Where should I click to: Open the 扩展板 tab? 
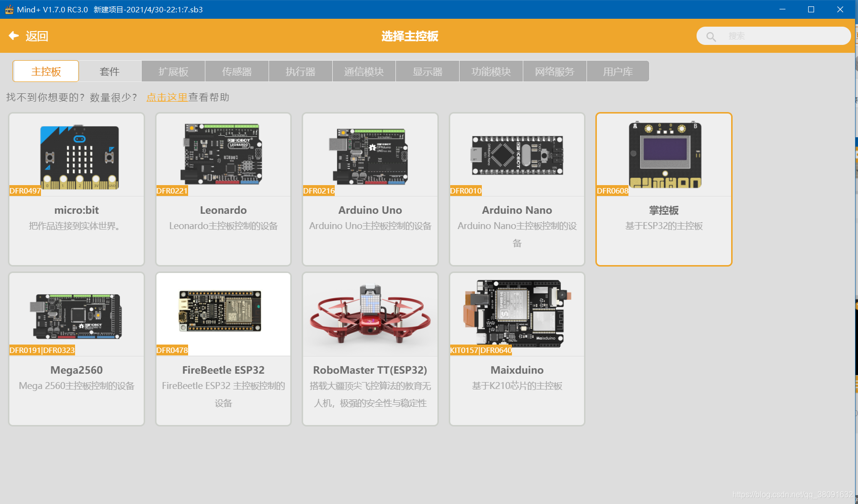coord(173,72)
